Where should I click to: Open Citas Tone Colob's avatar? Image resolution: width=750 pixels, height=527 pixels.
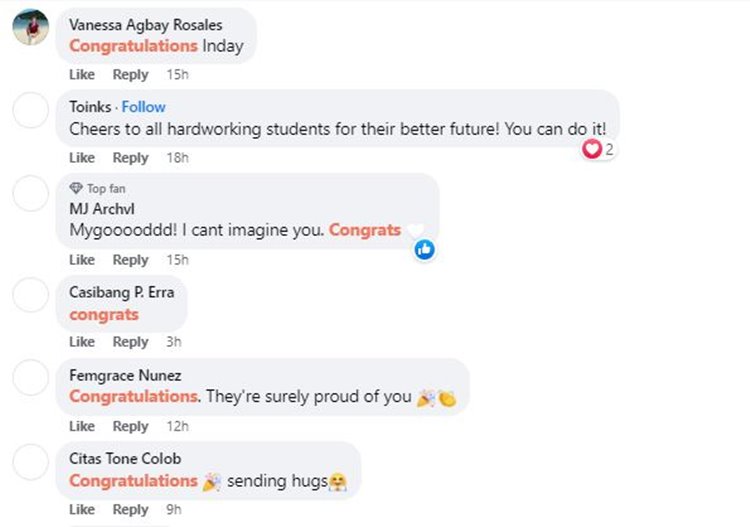(30, 462)
